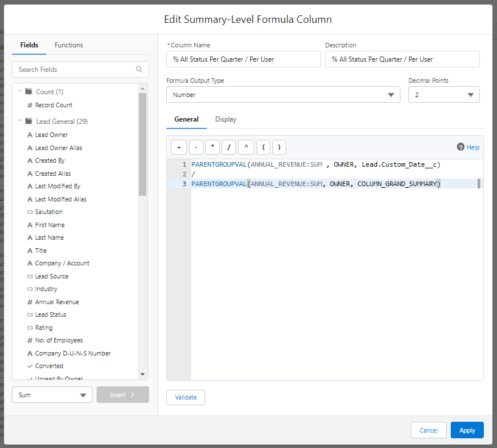Image resolution: width=497 pixels, height=448 pixels.
Task: Select the First Name field
Action: pos(50,225)
